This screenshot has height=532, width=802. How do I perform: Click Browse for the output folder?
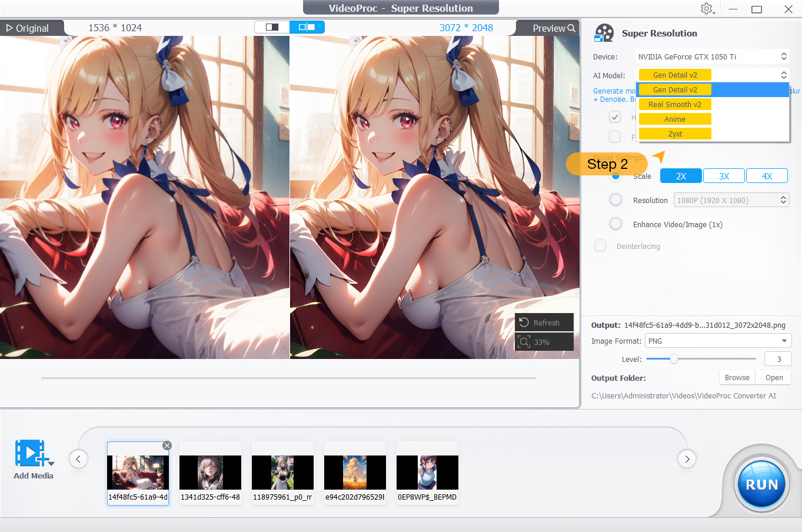737,378
